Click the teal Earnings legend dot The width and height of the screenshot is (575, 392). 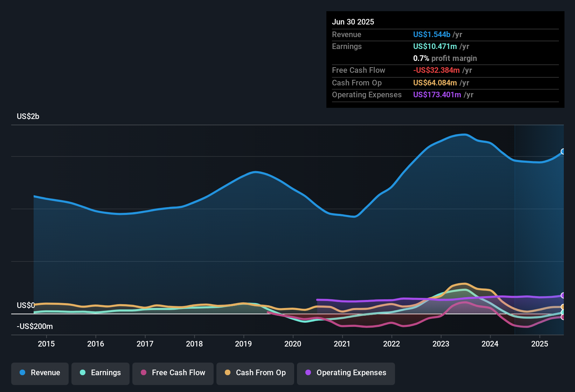click(x=83, y=372)
